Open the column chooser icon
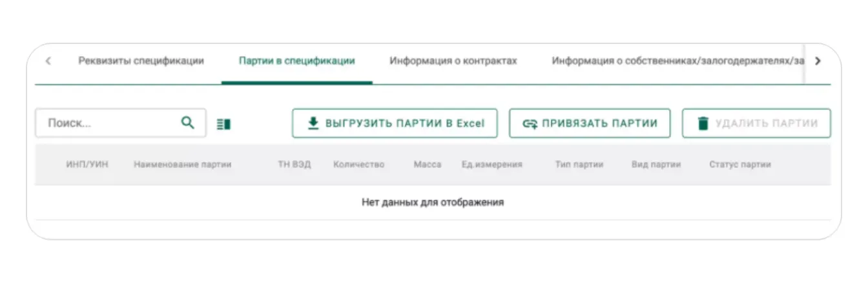868x283 pixels. [224, 124]
